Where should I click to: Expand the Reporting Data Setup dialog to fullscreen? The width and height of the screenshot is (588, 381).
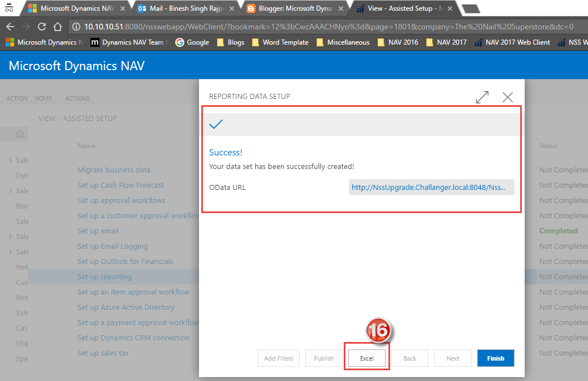click(482, 97)
